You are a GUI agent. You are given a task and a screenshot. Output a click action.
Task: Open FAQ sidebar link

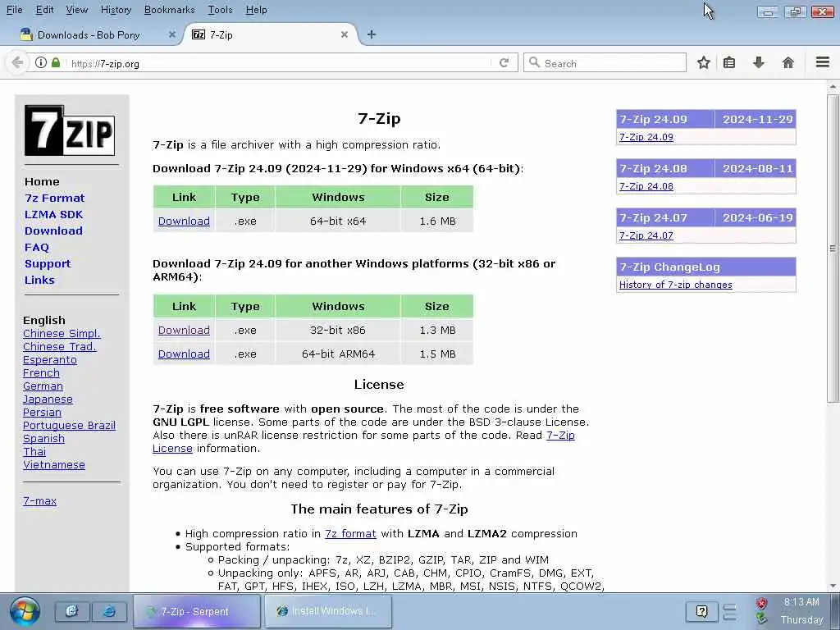36,248
